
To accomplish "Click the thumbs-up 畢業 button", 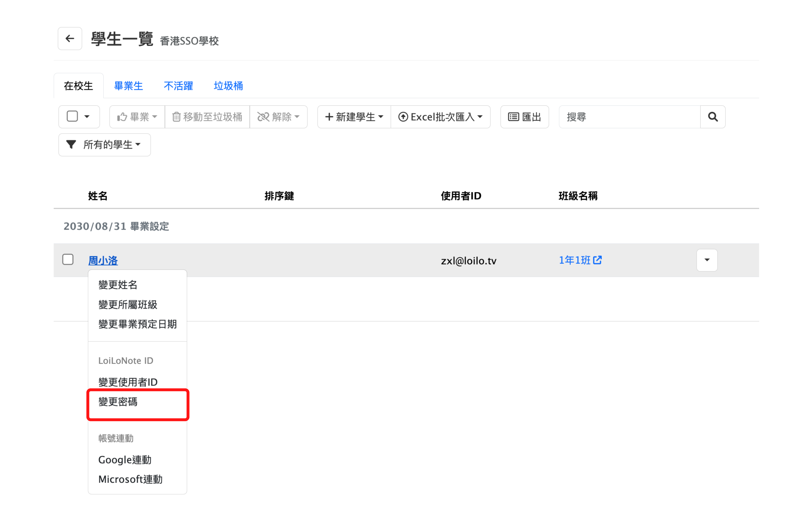I will pos(137,117).
